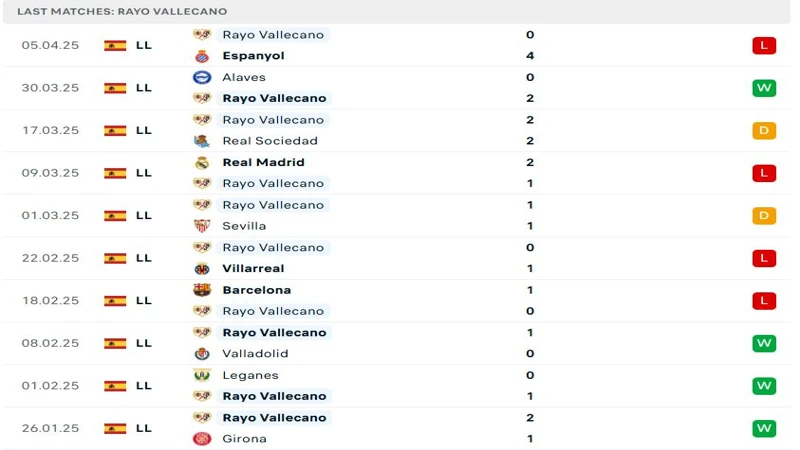Click the Alaves club crest icon
Image resolution: width=800 pixels, height=450 pixels.
click(202, 77)
